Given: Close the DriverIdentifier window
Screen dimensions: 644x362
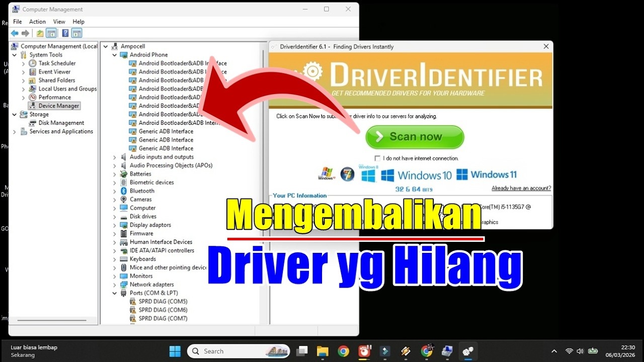Looking at the screenshot, I should [x=546, y=46].
